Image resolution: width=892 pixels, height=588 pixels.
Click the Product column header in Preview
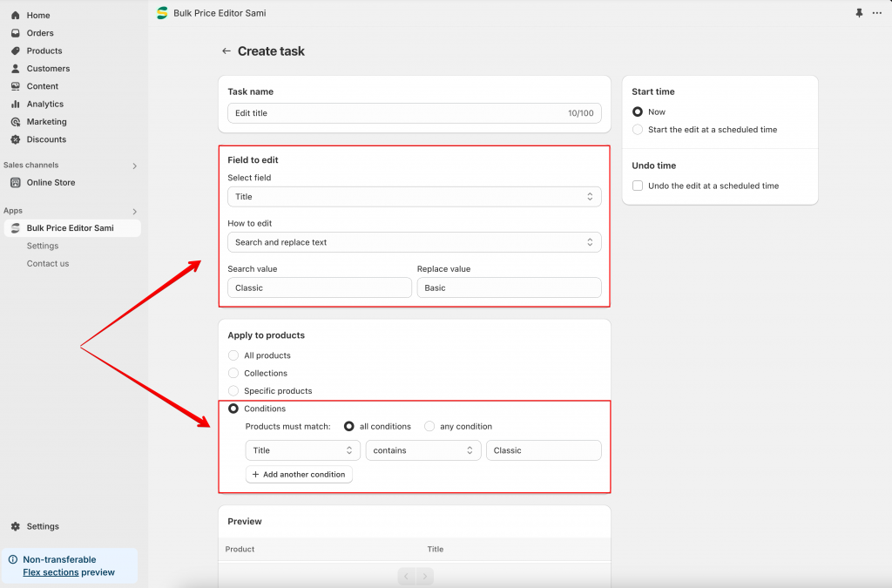pyautogui.click(x=240, y=550)
